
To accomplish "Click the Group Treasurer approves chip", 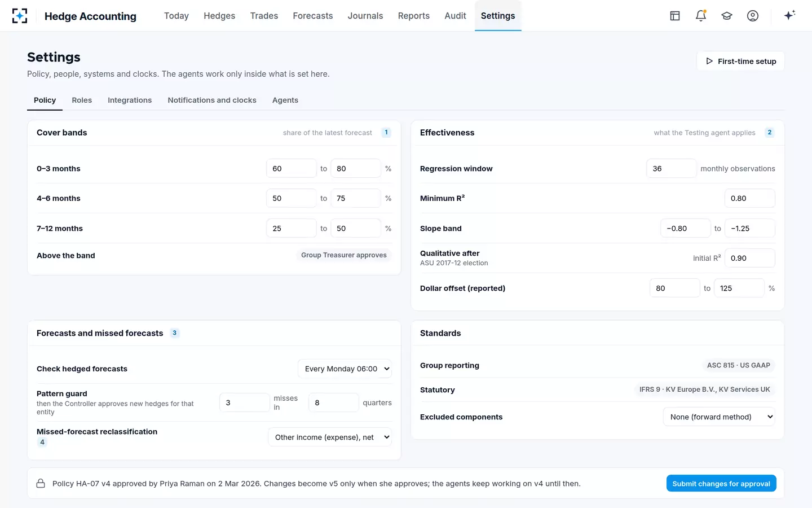I will (344, 255).
